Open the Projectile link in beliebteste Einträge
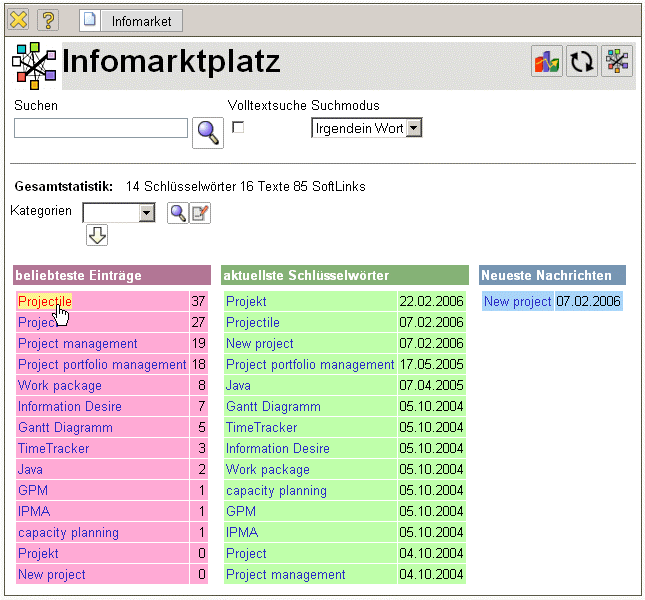The width and height of the screenshot is (645, 600). (x=45, y=301)
